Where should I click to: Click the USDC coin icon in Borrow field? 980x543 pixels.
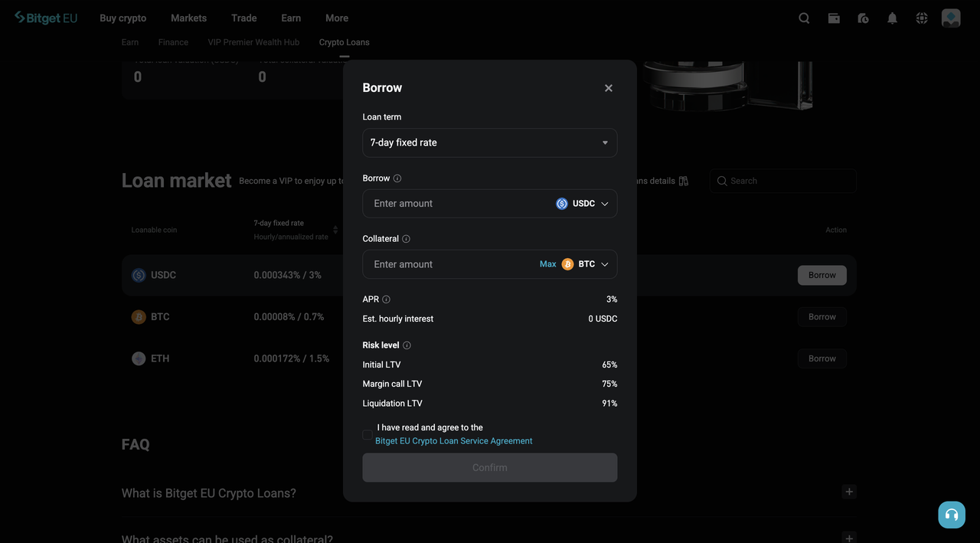click(562, 204)
